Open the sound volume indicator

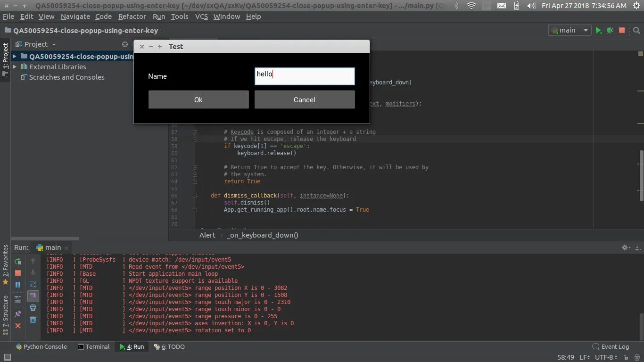click(531, 6)
